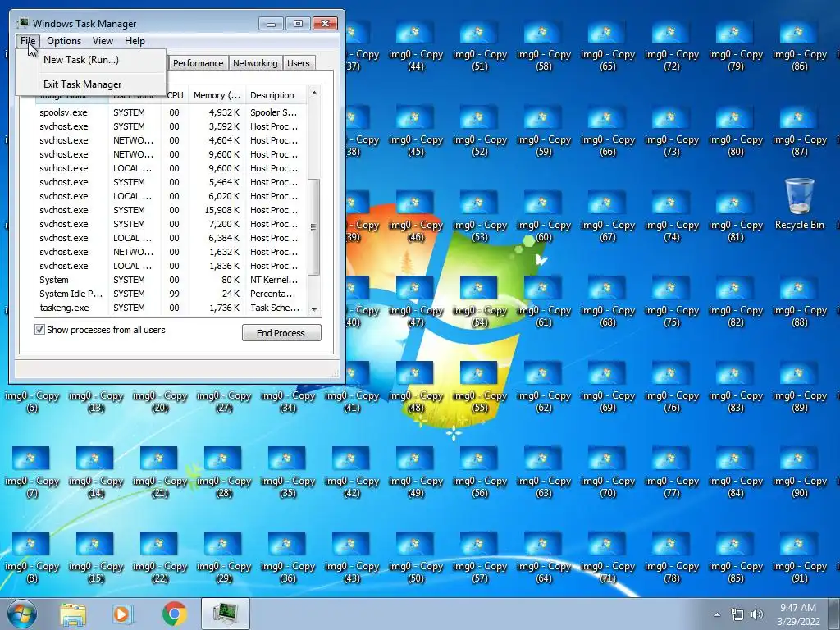Screen dimensions: 840x630
Task: Sort processes by Description column
Action: [272, 95]
